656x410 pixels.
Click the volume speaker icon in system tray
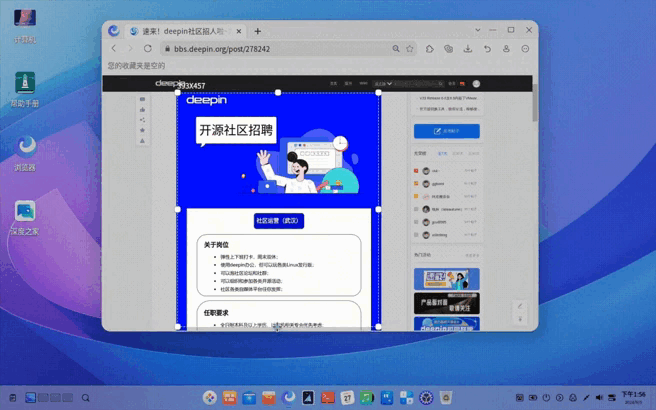click(x=599, y=397)
